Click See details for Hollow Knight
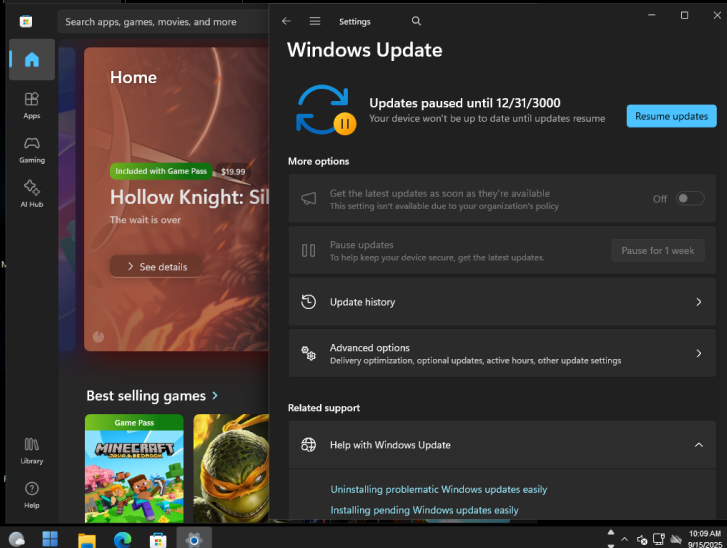727x548 pixels. (156, 267)
